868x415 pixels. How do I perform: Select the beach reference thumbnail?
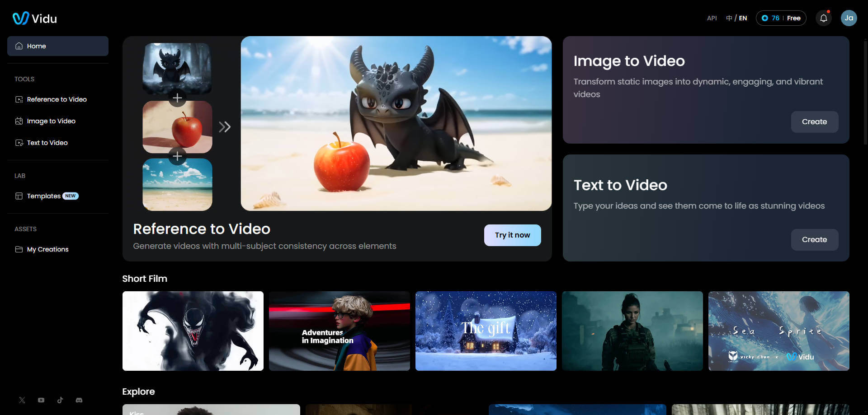pyautogui.click(x=177, y=184)
